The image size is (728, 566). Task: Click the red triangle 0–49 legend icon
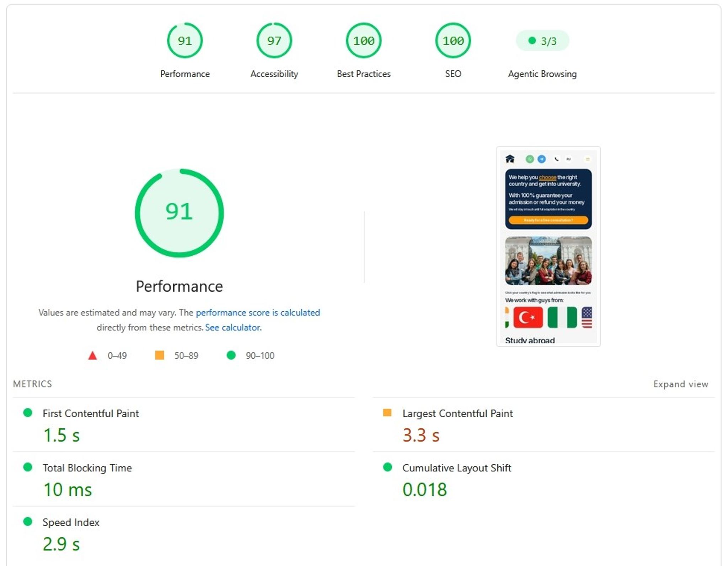92,355
